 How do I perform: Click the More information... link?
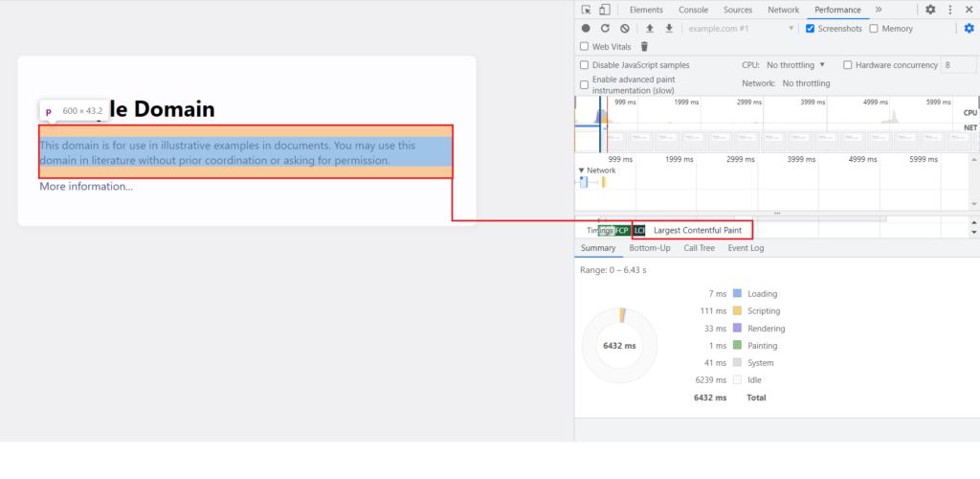(85, 187)
